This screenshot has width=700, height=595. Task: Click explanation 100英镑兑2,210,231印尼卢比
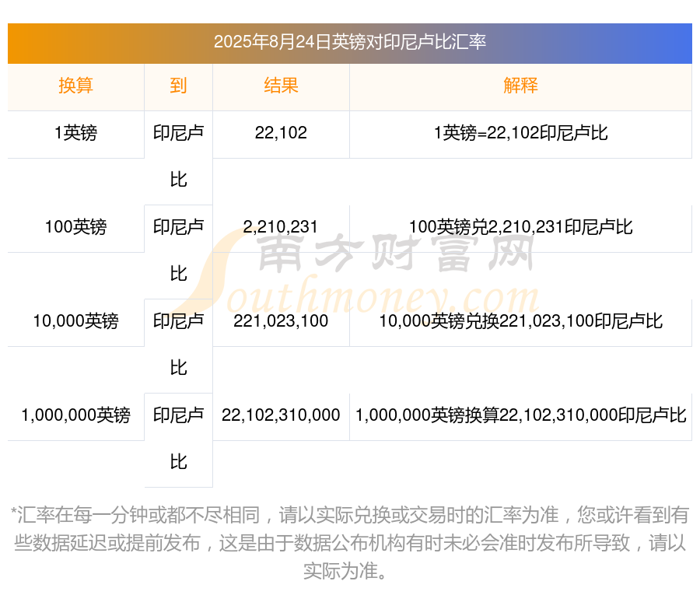[520, 227]
